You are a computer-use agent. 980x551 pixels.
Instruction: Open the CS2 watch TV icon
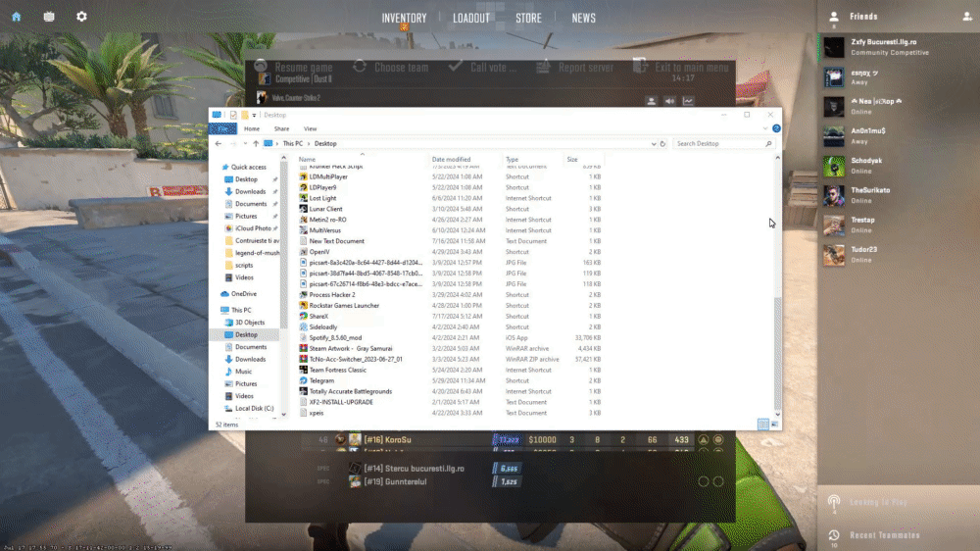click(x=49, y=17)
